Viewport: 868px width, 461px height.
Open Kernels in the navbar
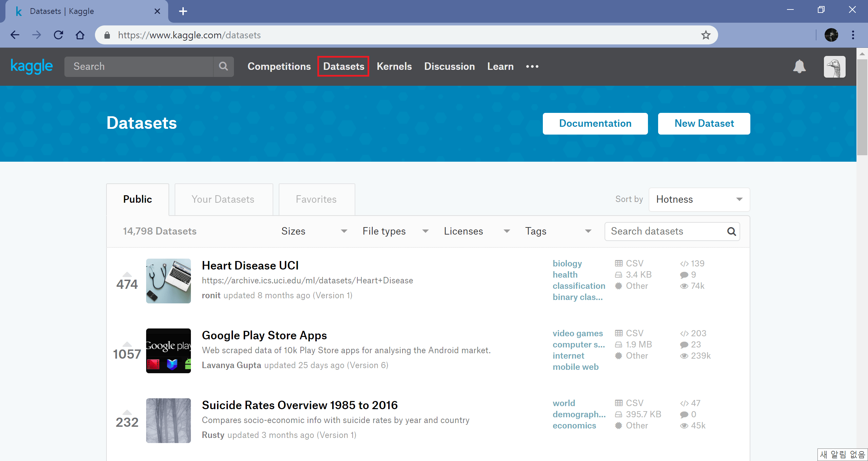point(394,66)
